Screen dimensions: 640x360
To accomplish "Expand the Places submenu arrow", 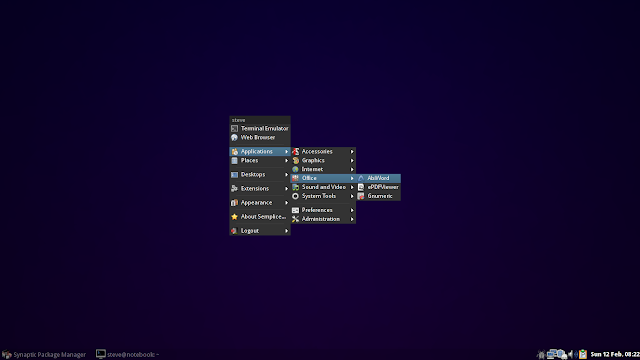I will (x=287, y=160).
